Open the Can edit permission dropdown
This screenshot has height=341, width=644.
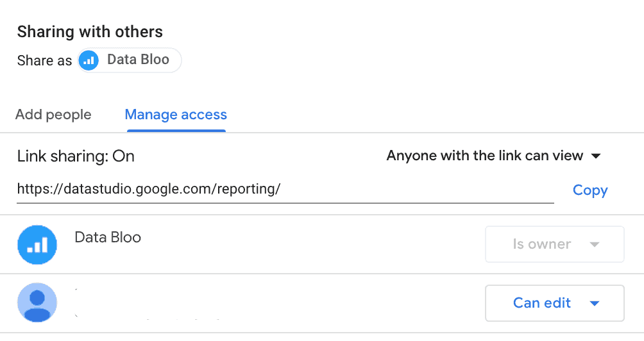coord(554,303)
